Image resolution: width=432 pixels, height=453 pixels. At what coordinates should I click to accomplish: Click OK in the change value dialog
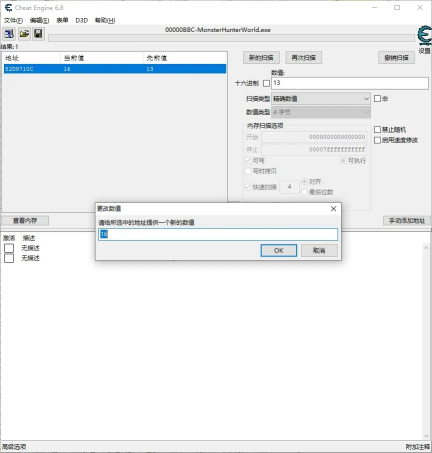point(279,250)
